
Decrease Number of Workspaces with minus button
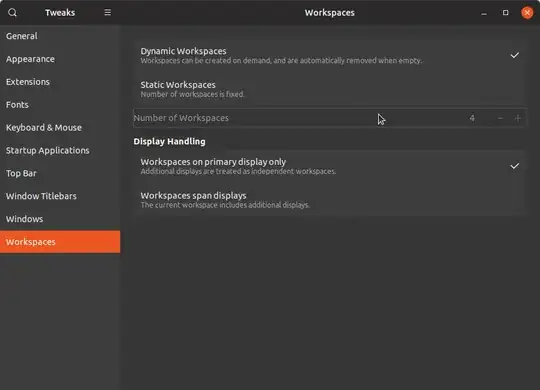(x=500, y=118)
